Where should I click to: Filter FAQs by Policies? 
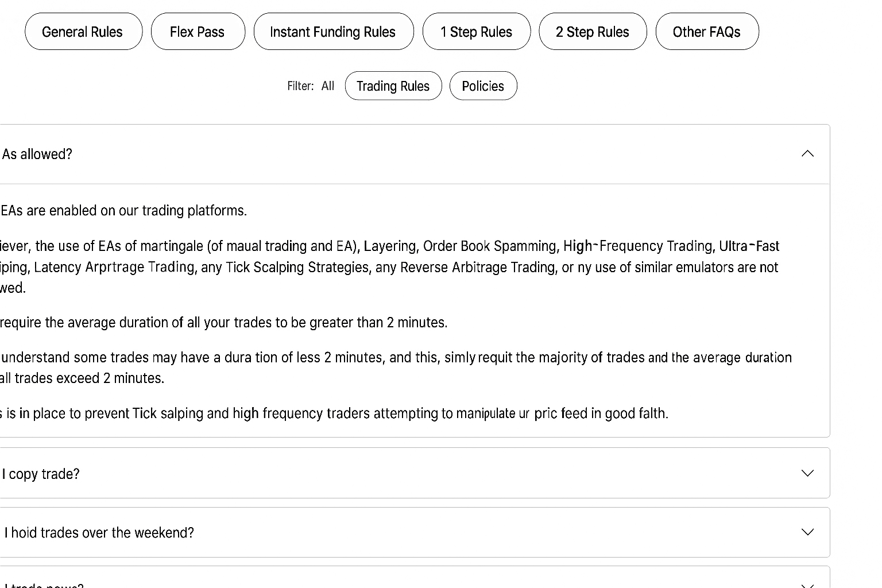pyautogui.click(x=483, y=86)
